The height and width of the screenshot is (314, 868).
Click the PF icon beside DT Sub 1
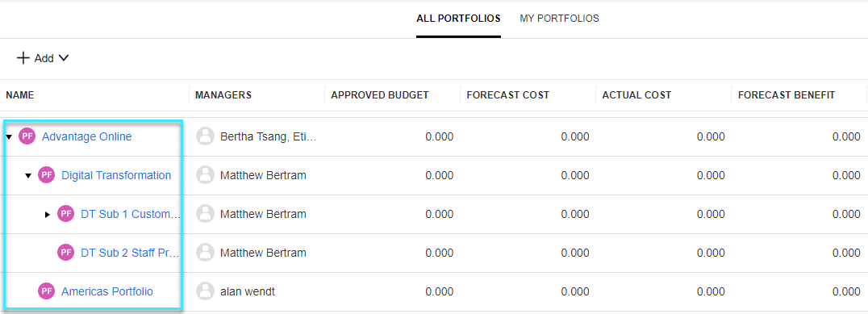pyautogui.click(x=66, y=214)
